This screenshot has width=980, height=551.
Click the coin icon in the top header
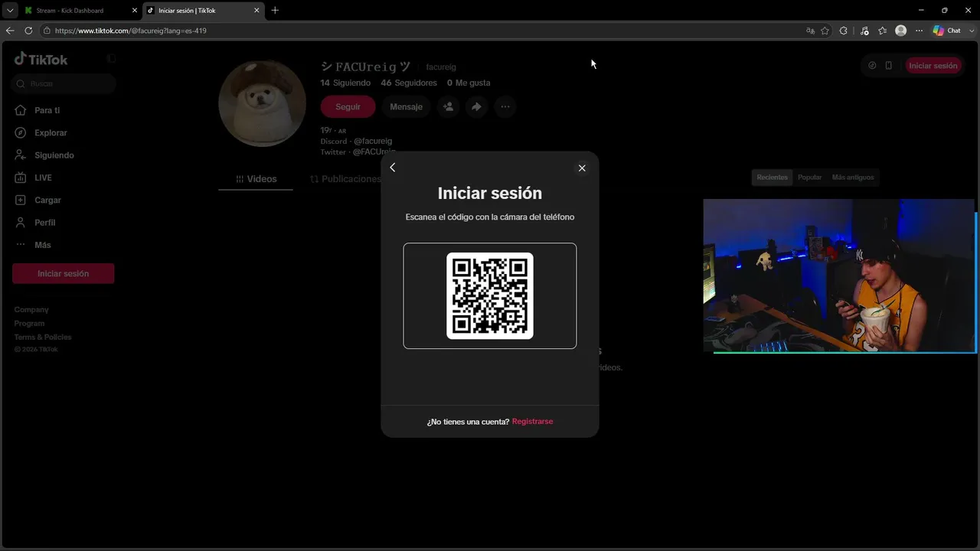(872, 66)
